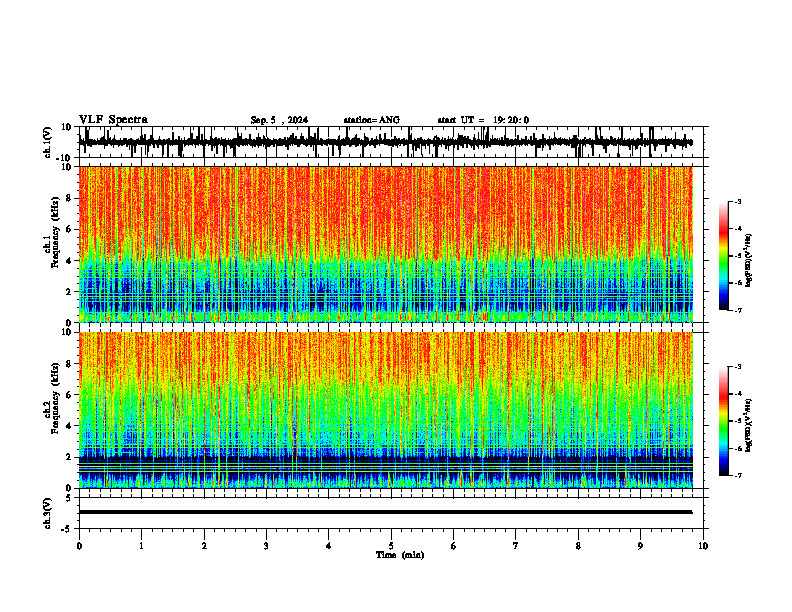Click the "-7" value on ch.2 color bar
This screenshot has width=792, height=612.
click(x=738, y=475)
